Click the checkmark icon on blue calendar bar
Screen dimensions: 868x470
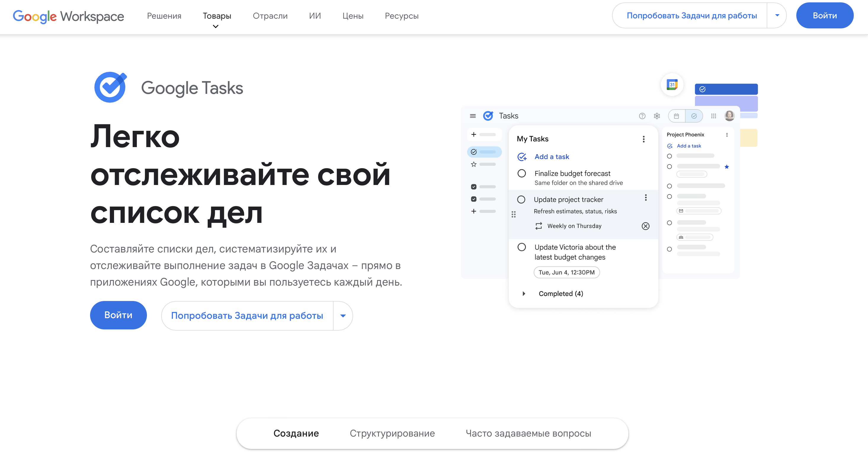(x=703, y=89)
